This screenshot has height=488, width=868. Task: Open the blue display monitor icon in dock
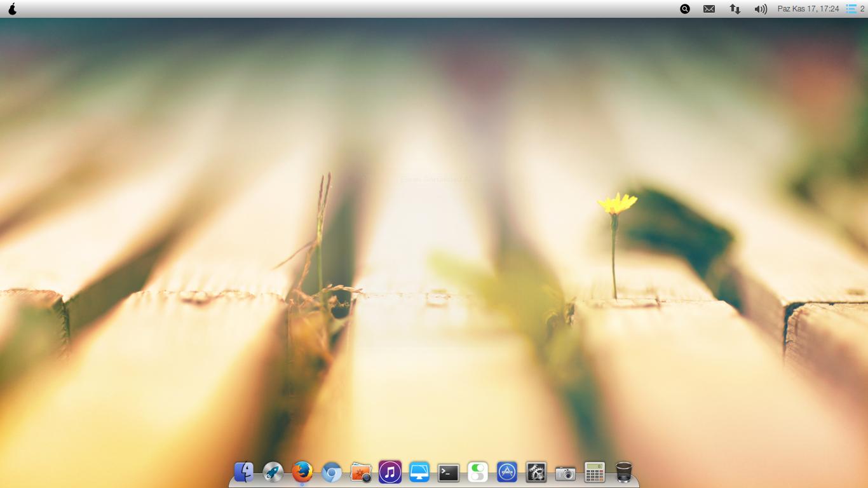point(419,472)
